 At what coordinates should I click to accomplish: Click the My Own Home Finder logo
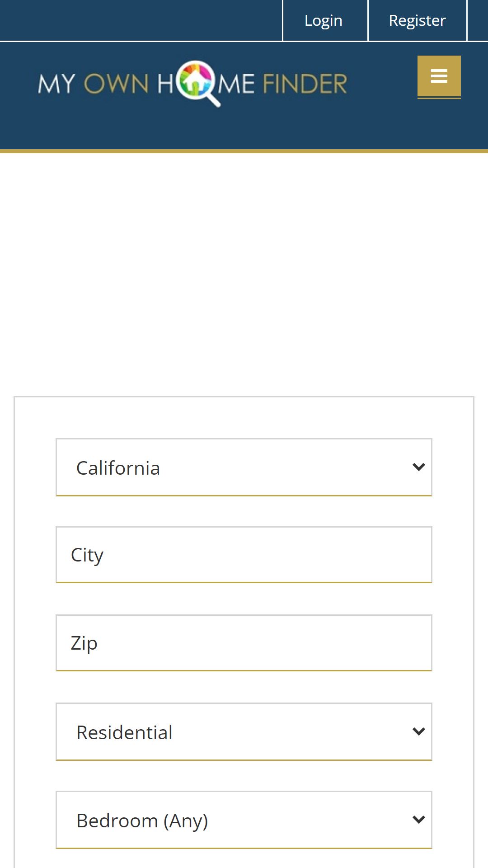coord(193,84)
